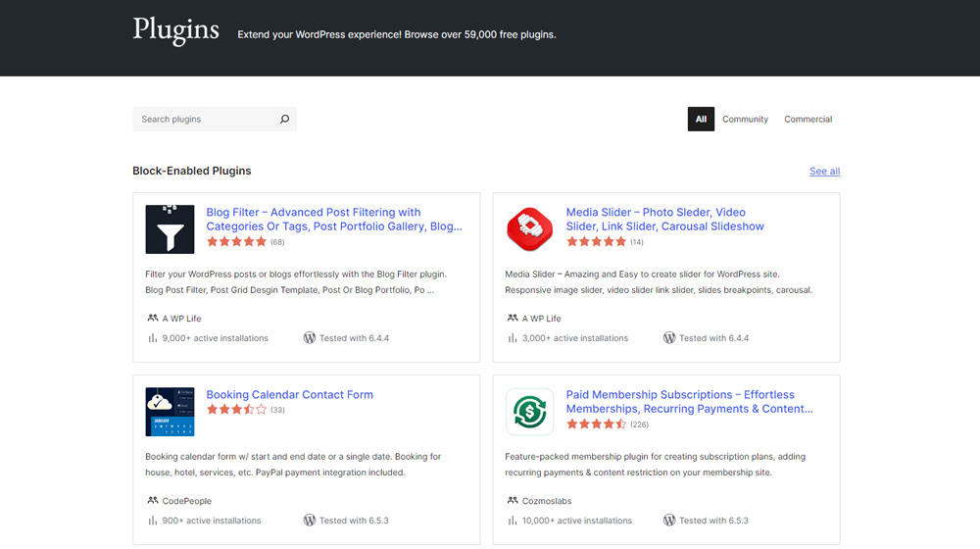Click A WP Life in Media Slider card
This screenshot has height=549, width=980.
coord(542,319)
